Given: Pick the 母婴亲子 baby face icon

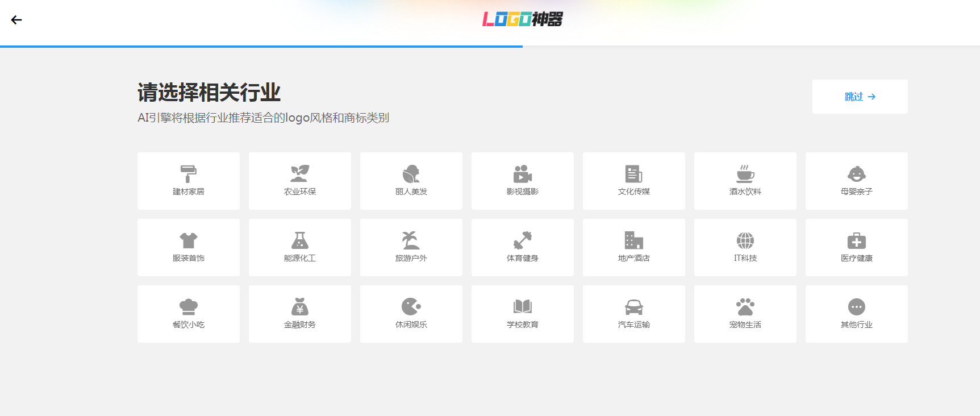Looking at the screenshot, I should tap(856, 174).
